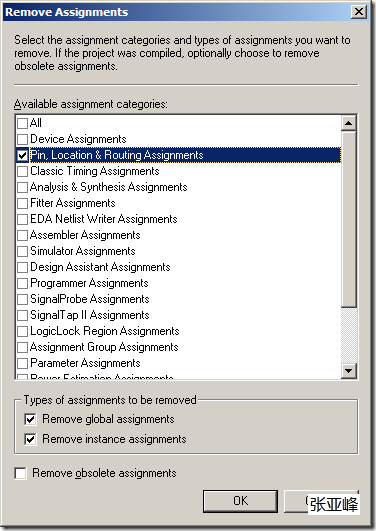This screenshot has width=376, height=531.
Task: Select LogicLock Region Assignments checkbox
Action: pyautogui.click(x=22, y=331)
